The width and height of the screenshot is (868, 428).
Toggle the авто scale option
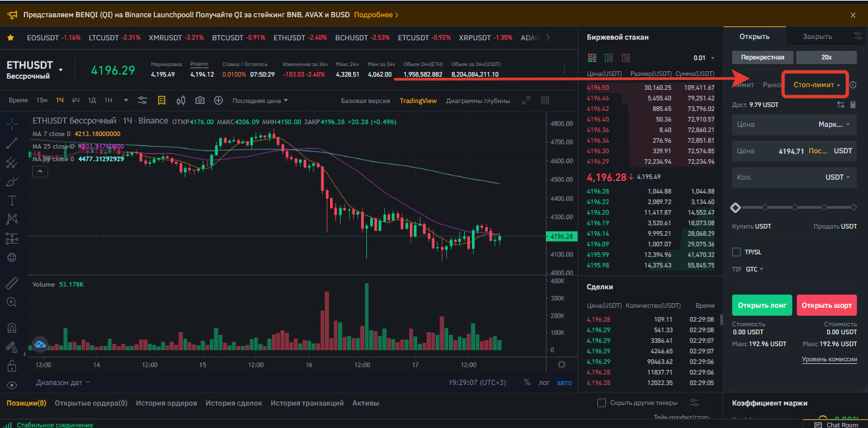[x=564, y=382]
